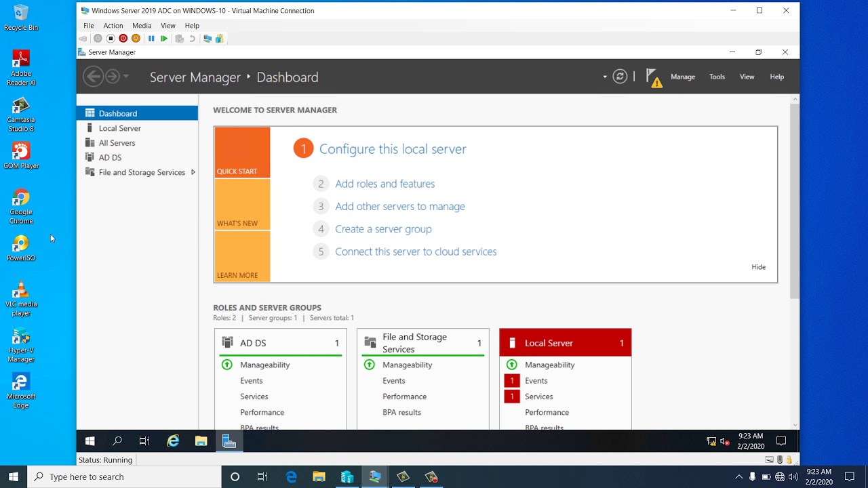The image size is (868, 488).
Task: Click the Checkpoint icon in VM toolbar
Action: [x=180, y=39]
